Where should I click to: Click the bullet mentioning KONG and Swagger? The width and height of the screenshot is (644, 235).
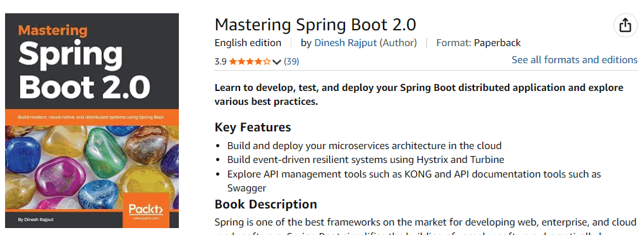click(x=414, y=181)
